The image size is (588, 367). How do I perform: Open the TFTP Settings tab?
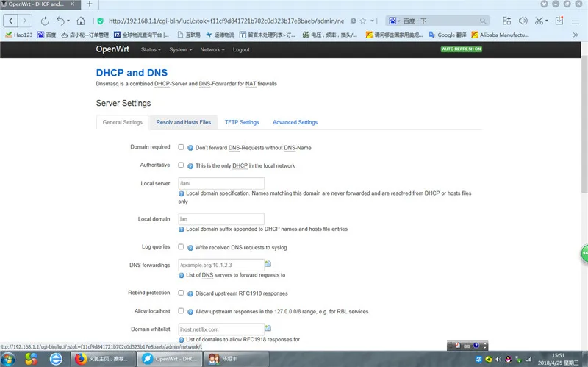coord(242,122)
